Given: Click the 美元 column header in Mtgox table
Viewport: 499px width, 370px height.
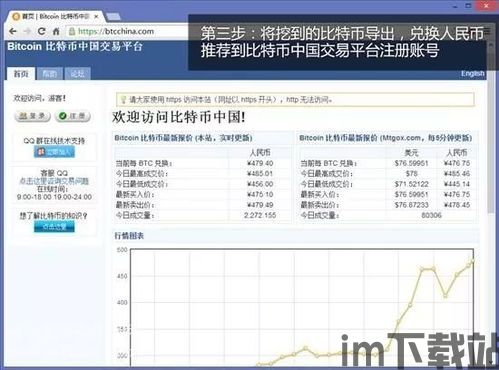Looking at the screenshot, I should (x=411, y=153).
